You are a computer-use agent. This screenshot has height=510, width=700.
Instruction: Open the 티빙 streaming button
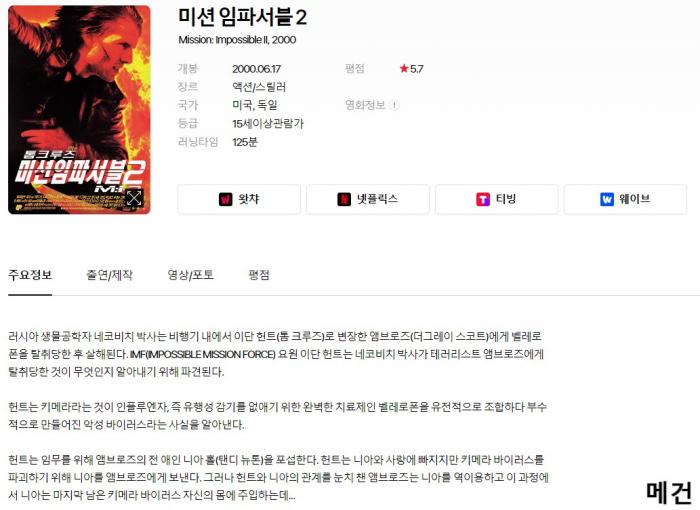496,199
